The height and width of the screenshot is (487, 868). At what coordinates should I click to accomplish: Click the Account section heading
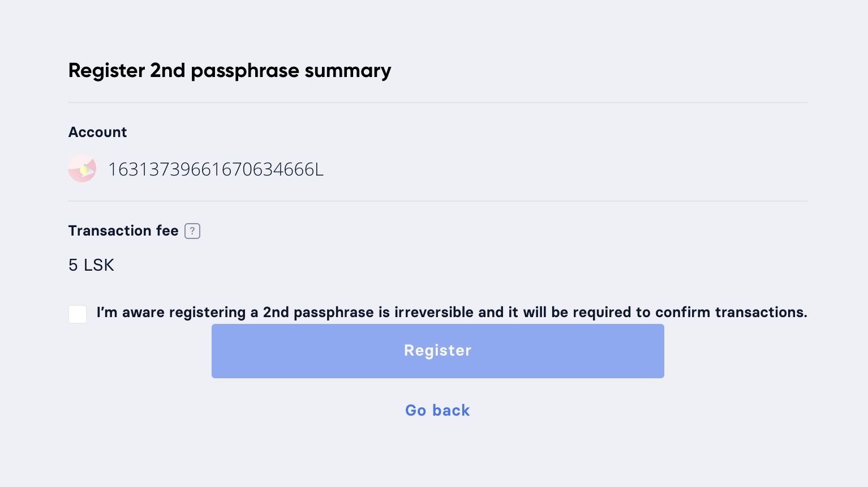(97, 132)
